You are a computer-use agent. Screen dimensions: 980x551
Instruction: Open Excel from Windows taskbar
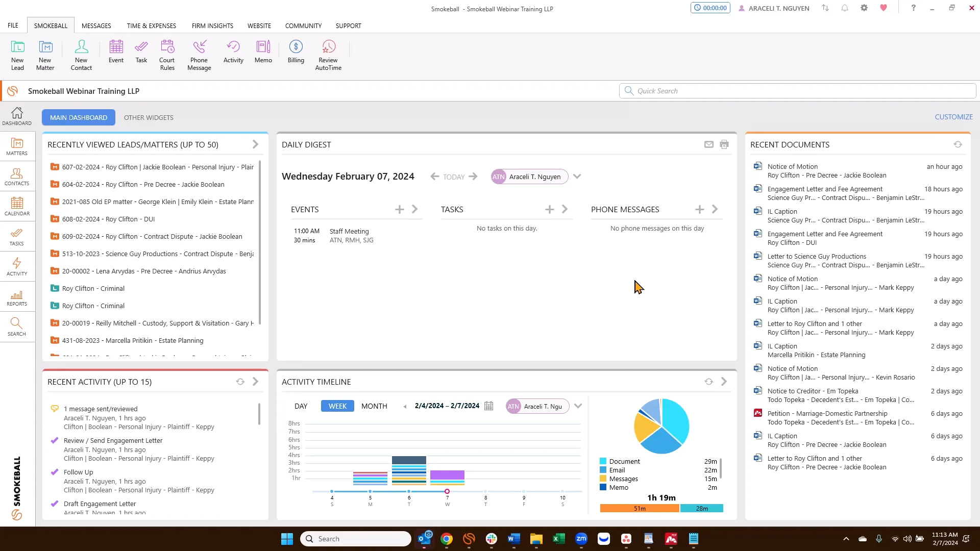[x=558, y=539]
